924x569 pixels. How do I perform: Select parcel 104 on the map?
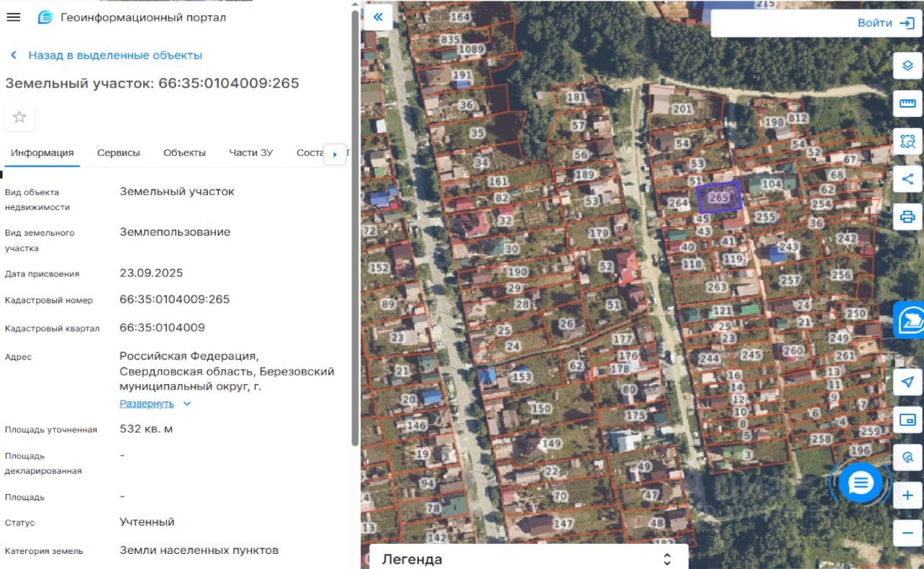coord(772,184)
